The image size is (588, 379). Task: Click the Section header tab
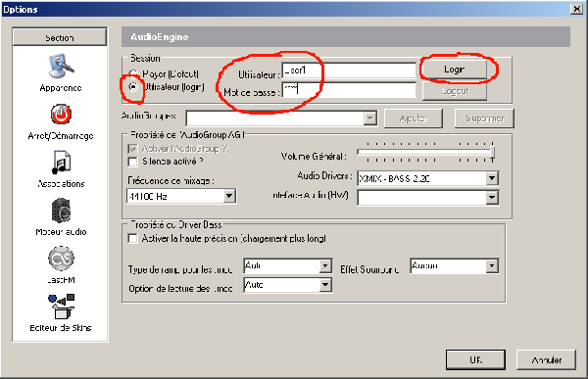60,37
